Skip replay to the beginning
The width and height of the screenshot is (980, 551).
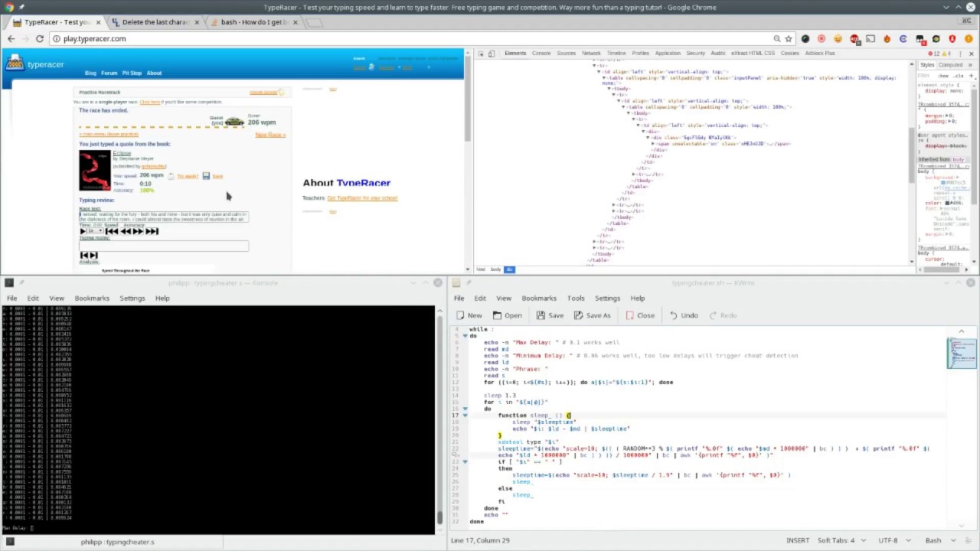click(111, 231)
